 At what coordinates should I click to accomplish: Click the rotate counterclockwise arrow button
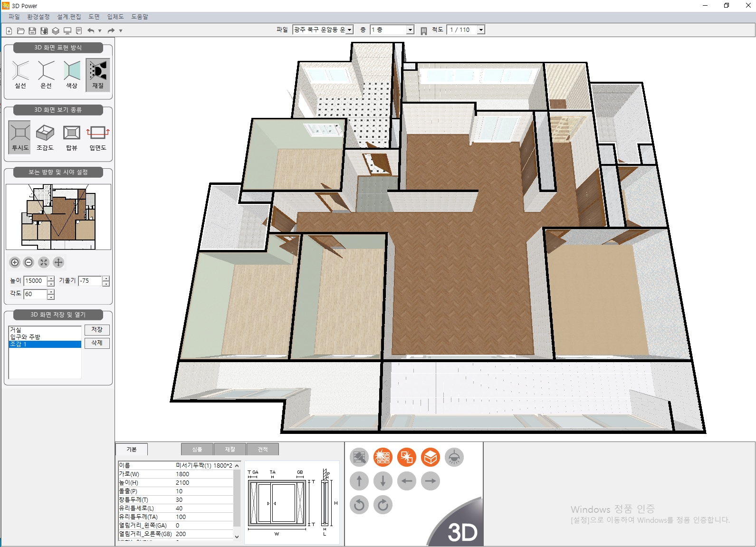point(359,505)
